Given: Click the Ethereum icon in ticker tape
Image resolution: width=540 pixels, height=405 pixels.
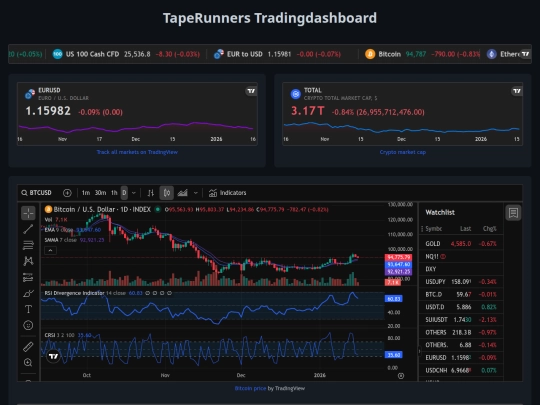Looking at the screenshot, I should (x=491, y=54).
